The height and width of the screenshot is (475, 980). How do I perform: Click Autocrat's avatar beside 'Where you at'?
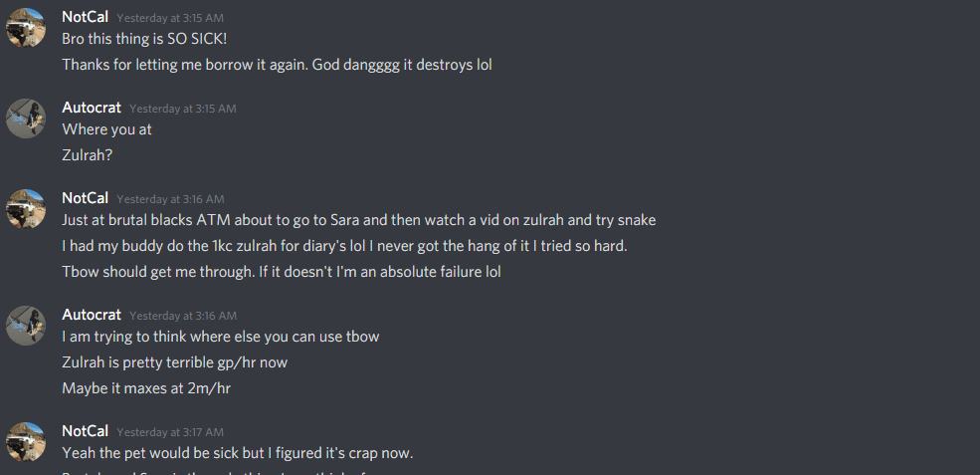(26, 119)
